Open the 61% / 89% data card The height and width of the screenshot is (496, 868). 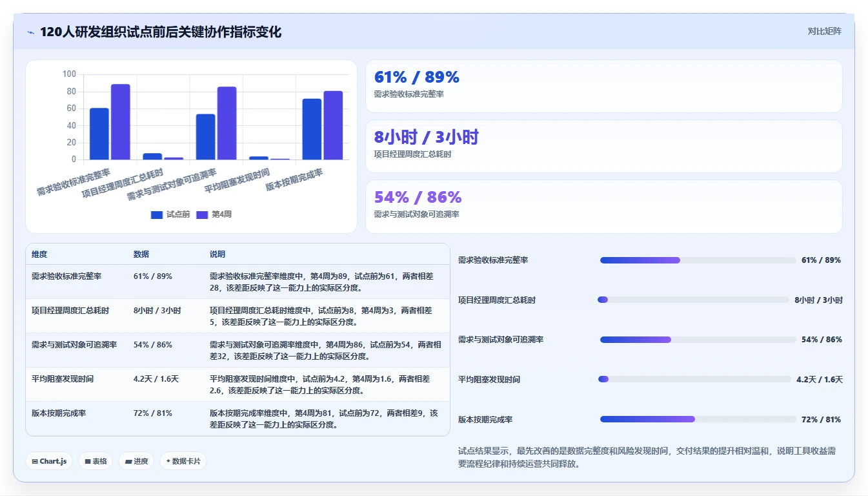(604, 87)
